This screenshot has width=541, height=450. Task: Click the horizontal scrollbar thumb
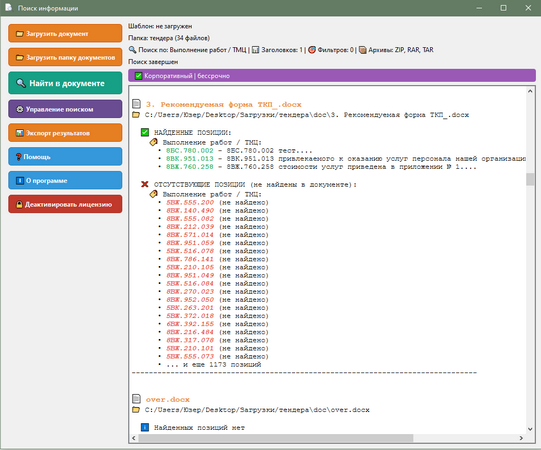[276, 438]
